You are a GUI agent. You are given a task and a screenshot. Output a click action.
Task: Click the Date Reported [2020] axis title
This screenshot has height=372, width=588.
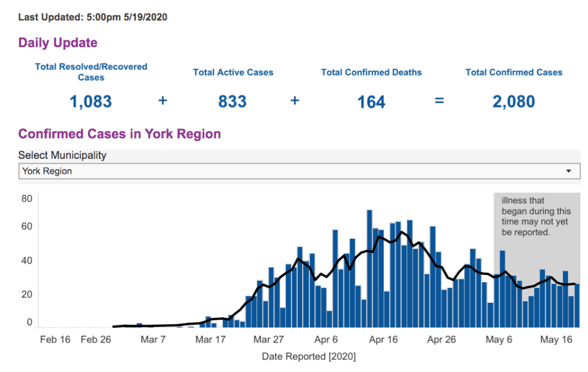coord(309,356)
